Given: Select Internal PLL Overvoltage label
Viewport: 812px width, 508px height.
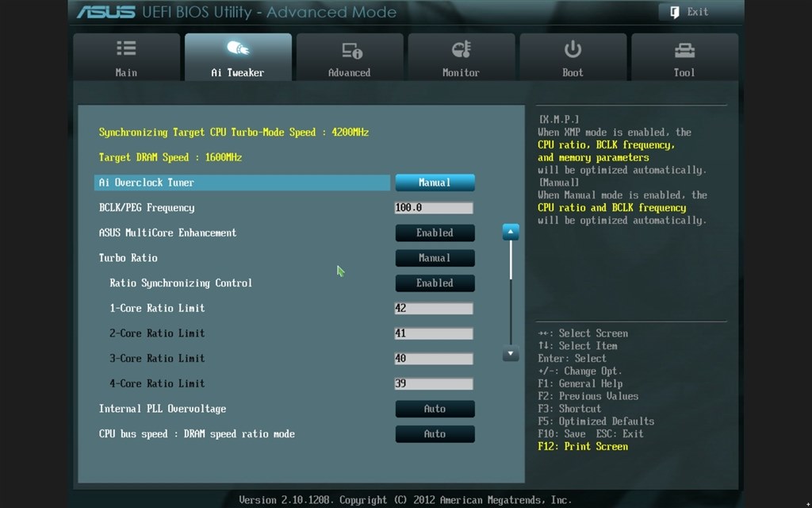Looking at the screenshot, I should pos(162,409).
